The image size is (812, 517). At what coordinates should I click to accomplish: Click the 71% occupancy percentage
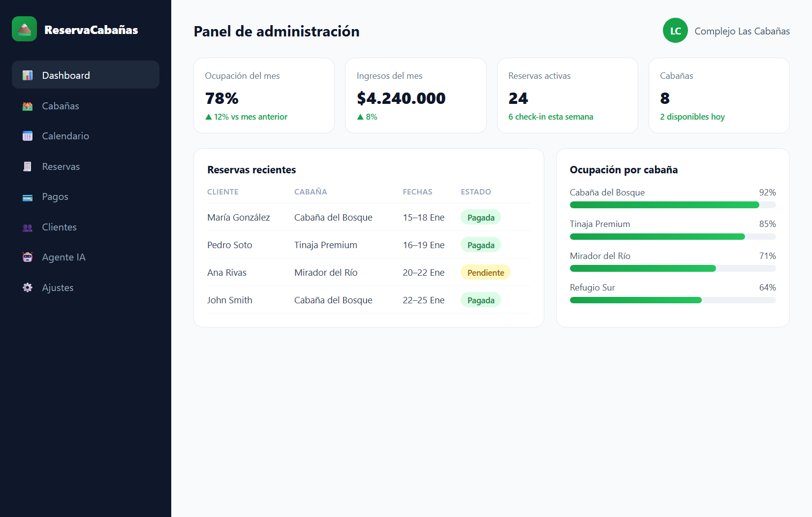point(767,256)
